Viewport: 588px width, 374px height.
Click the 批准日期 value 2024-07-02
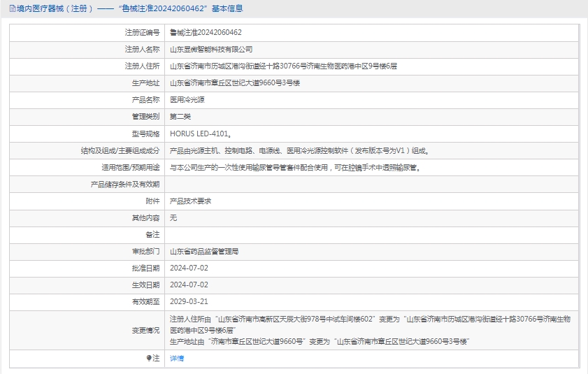pos(189,268)
